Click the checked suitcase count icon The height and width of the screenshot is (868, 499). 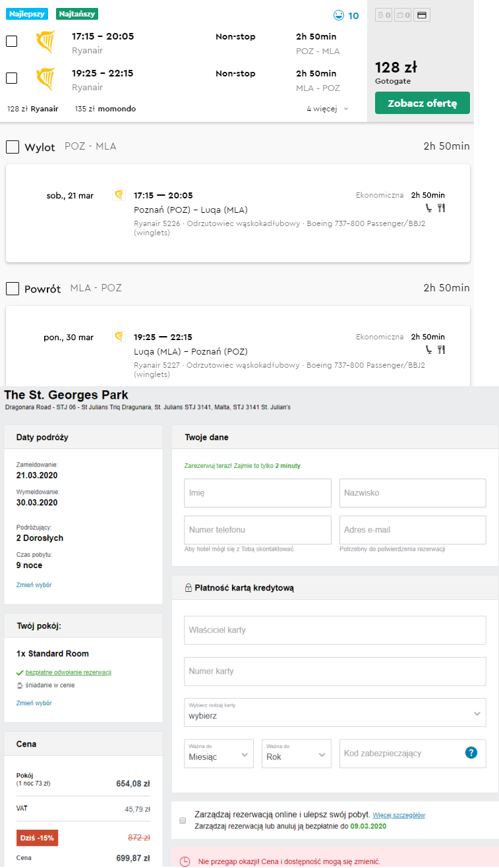coord(403,14)
